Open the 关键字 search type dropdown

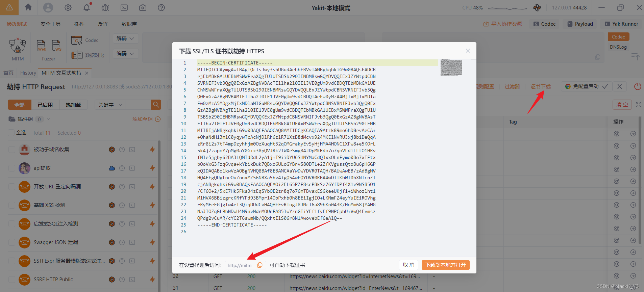pos(110,105)
